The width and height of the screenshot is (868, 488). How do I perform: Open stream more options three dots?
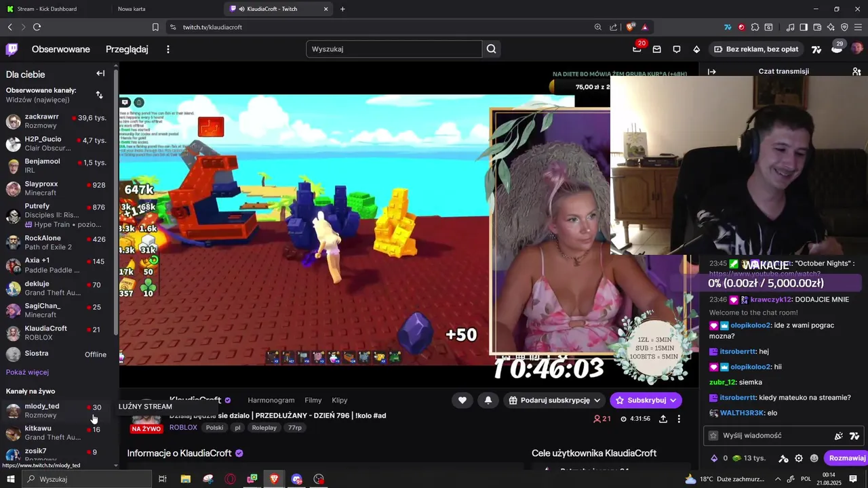tap(679, 419)
